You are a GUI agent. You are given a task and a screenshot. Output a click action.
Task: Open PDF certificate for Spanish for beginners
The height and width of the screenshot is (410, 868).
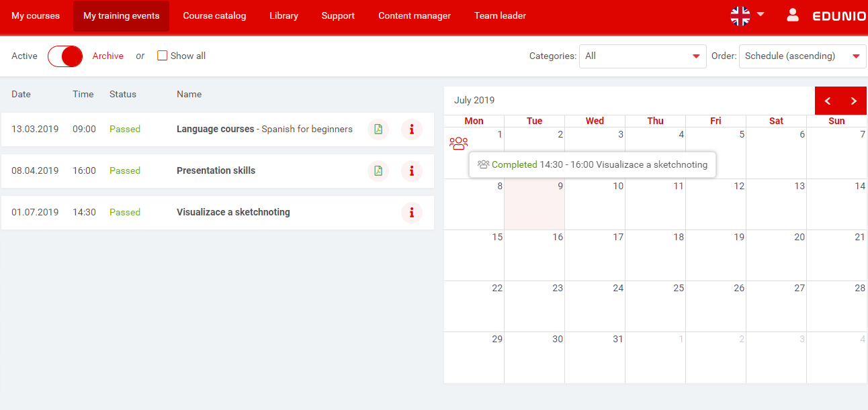click(x=378, y=130)
